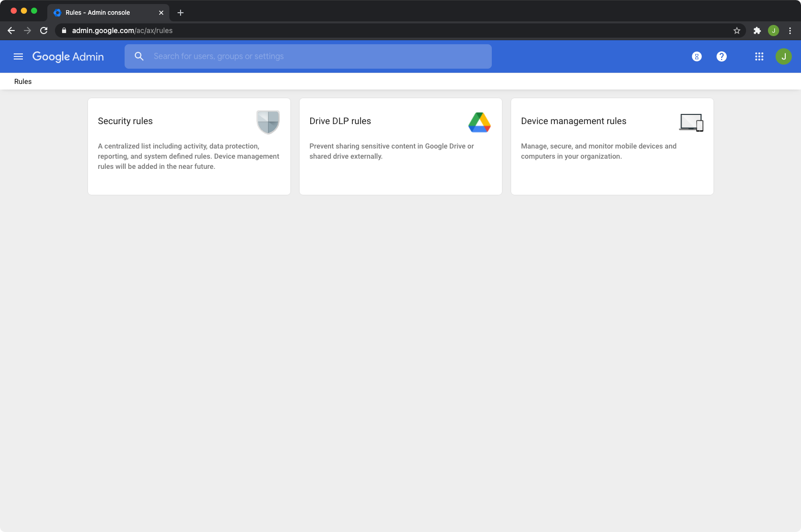801x532 pixels.
Task: Open the Device management rules card title
Action: (x=574, y=121)
